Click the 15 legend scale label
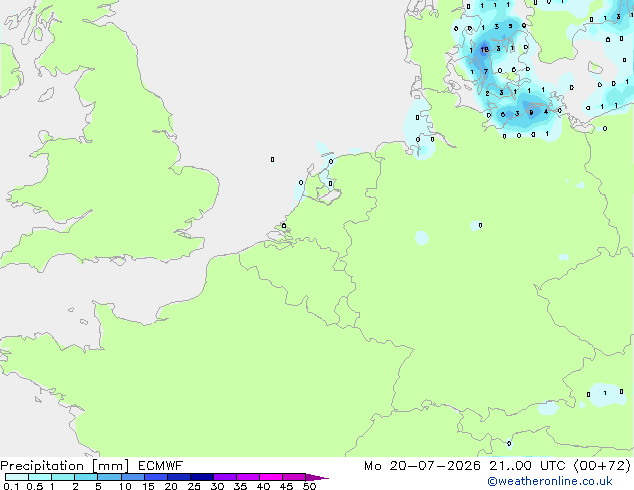This screenshot has height=490, width=634. tap(148, 486)
